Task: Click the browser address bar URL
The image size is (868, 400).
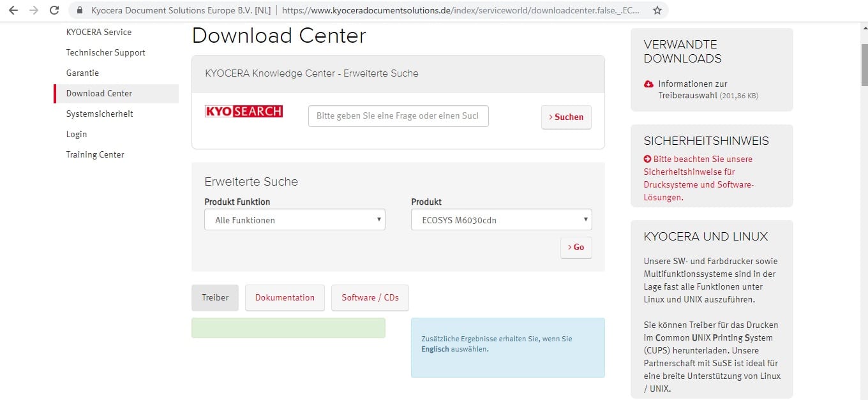Action: 460,10
